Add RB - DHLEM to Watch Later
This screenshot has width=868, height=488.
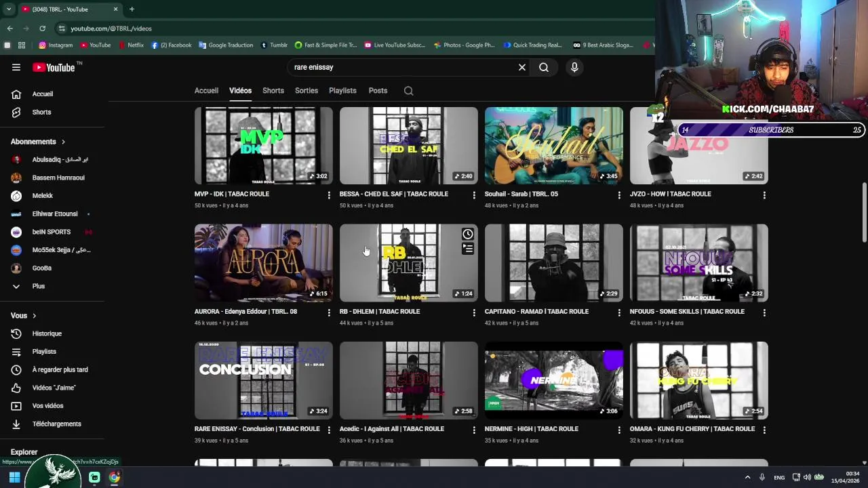point(468,234)
